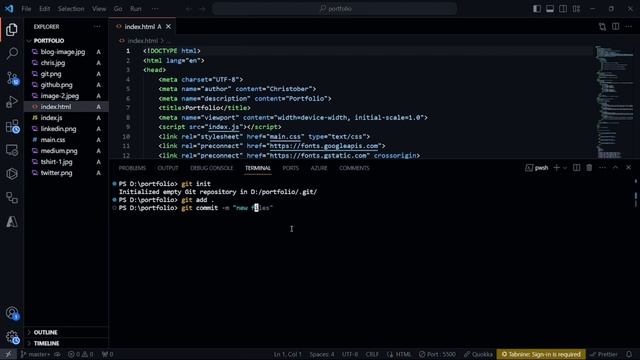This screenshot has height=360, width=640.
Task: Click the open changes compare icon
Action: click(x=602, y=27)
